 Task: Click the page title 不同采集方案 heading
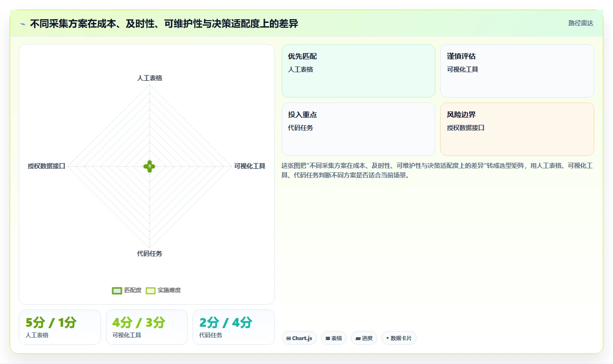pos(164,23)
